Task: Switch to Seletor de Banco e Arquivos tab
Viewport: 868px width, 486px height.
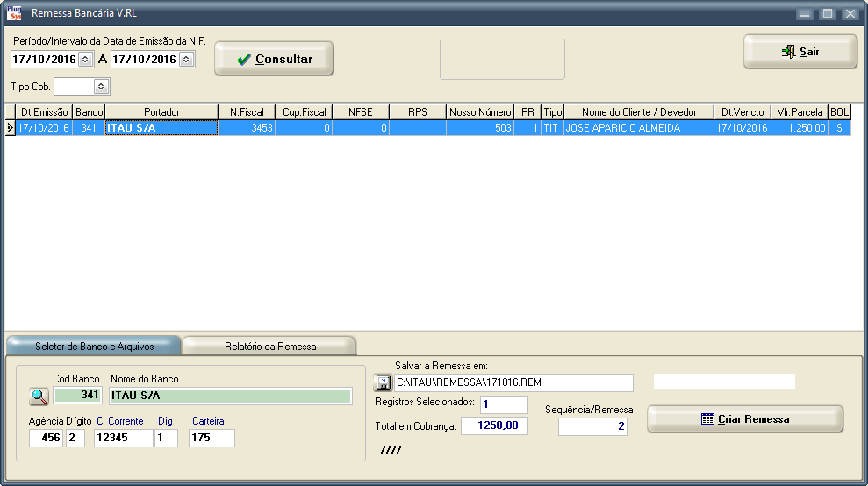Action: pos(94,346)
